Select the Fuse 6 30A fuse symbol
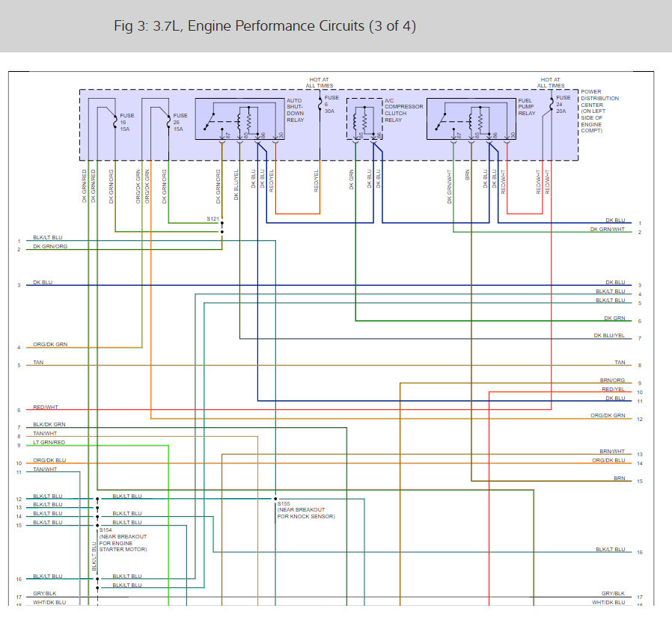This screenshot has width=672, height=620. (320, 104)
